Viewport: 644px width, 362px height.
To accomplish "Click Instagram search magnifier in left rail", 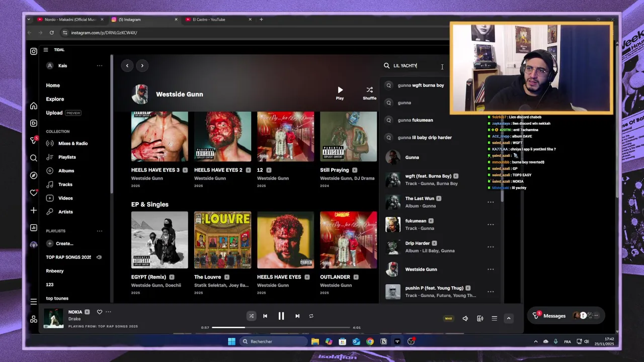I will point(34,158).
